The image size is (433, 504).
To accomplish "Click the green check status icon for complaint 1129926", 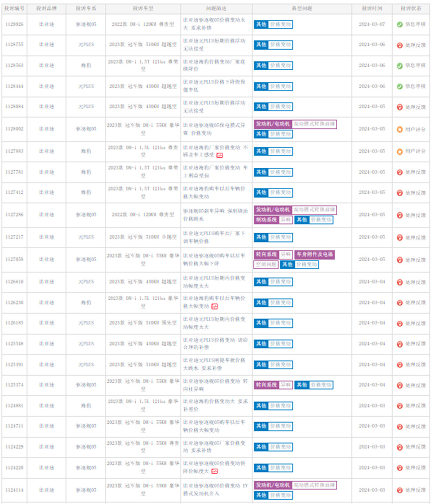I will click(400, 25).
